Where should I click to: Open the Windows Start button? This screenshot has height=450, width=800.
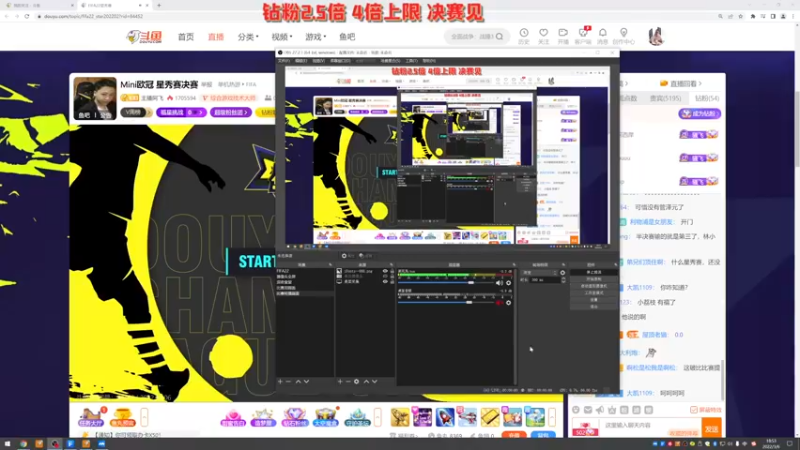coord(7,444)
